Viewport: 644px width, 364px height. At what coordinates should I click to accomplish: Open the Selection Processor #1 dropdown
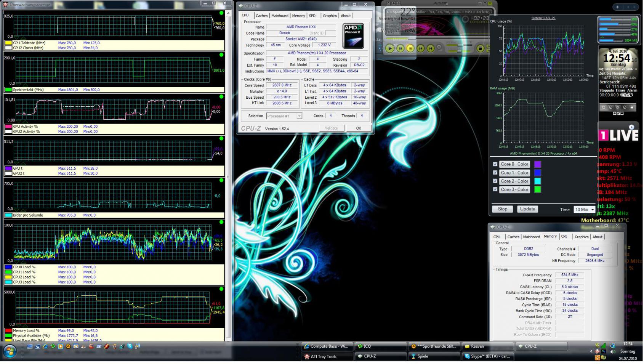point(284,116)
